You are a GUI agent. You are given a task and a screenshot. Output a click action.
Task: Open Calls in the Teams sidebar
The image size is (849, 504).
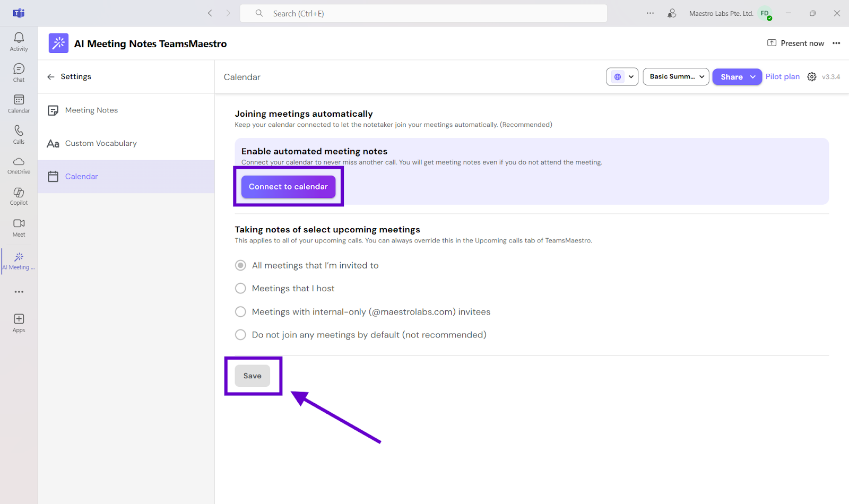(x=19, y=134)
